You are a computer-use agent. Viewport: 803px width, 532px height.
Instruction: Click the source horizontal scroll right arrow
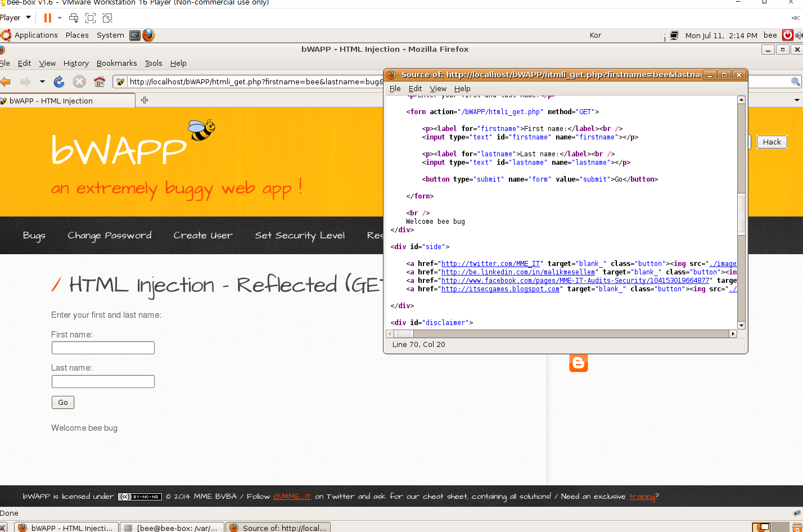(733, 333)
